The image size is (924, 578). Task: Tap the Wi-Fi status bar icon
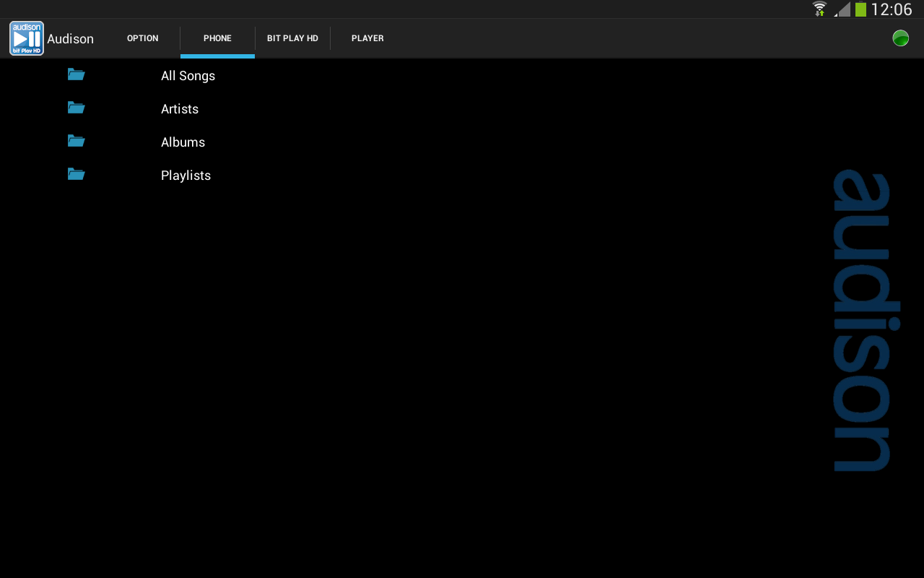pos(819,9)
